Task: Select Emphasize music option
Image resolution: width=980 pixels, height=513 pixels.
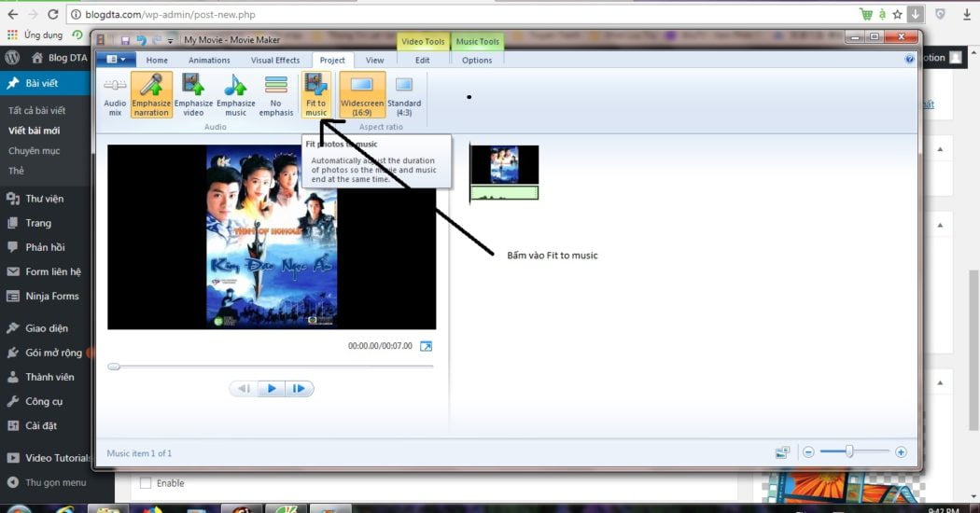Action: tap(235, 95)
